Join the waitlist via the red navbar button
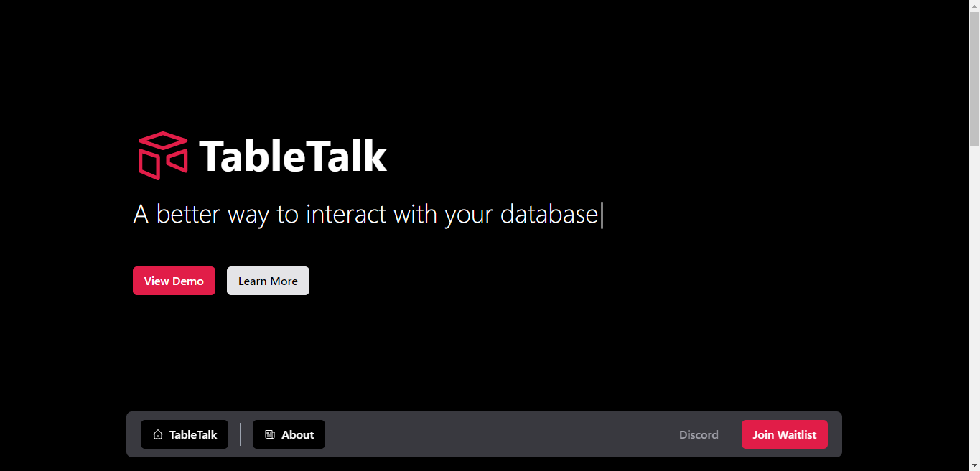Screen dimensions: 980x471 [x=784, y=434]
